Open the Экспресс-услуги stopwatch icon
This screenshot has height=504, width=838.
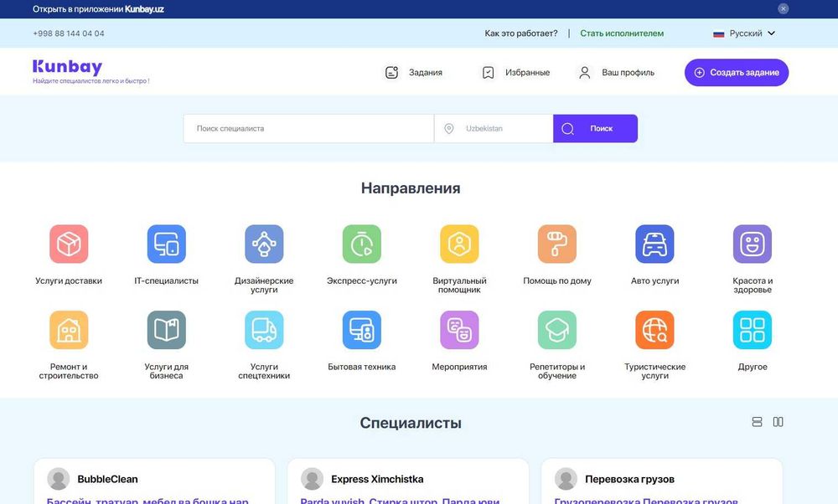(x=362, y=244)
